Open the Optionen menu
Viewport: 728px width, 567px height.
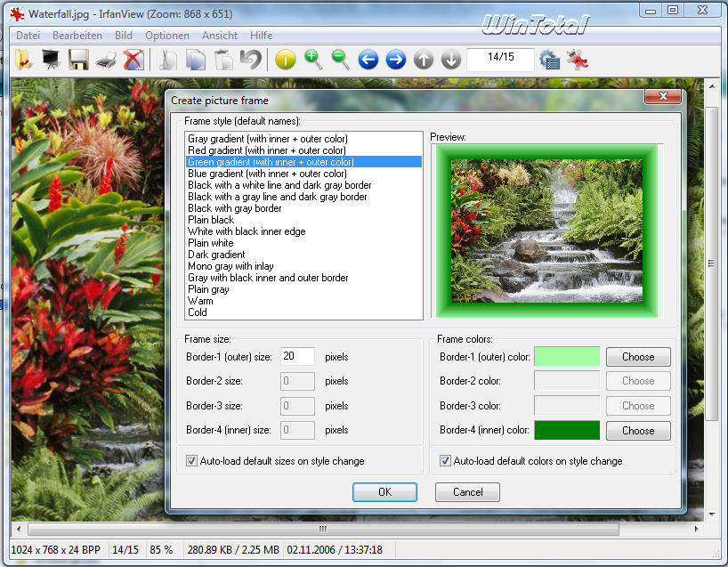pyautogui.click(x=167, y=36)
